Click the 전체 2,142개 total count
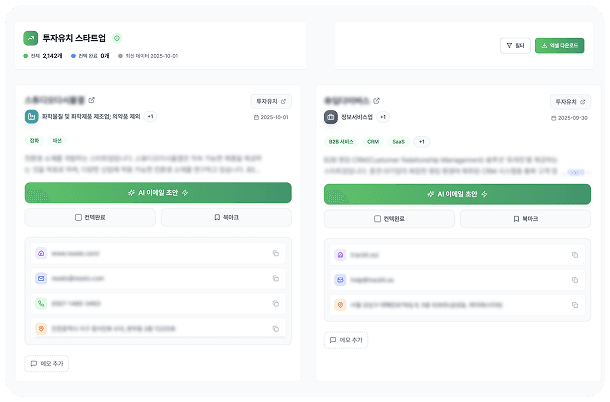Image resolution: width=610 pixels, height=402 pixels. pos(43,56)
